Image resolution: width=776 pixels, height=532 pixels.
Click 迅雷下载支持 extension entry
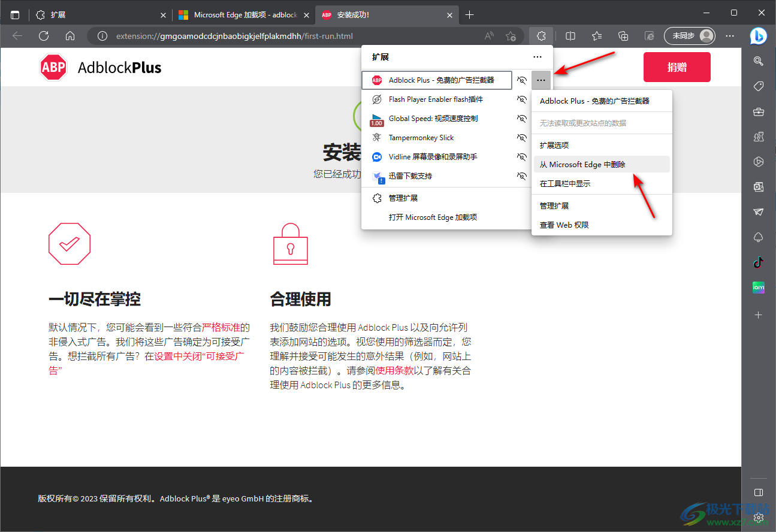[x=437, y=176]
